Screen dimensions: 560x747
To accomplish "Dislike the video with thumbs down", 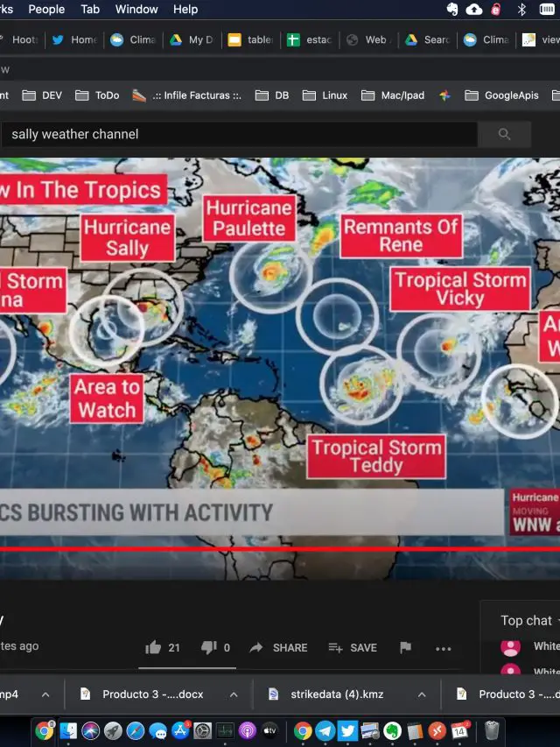I will coord(208,647).
